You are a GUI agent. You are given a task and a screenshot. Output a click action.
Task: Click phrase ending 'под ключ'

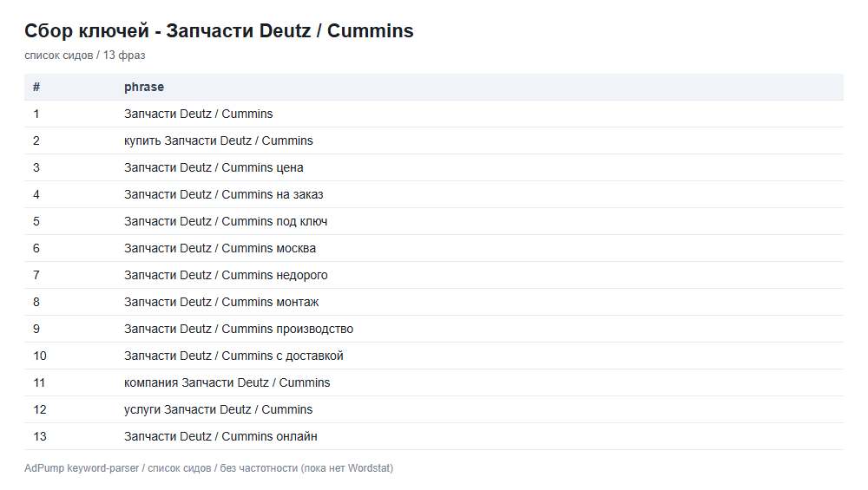(226, 221)
